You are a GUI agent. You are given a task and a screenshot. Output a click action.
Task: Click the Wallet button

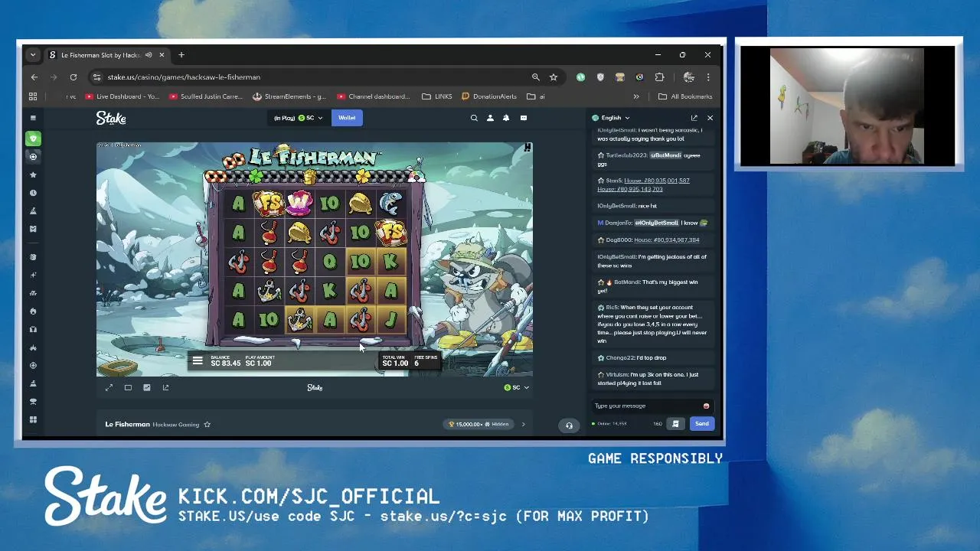pyautogui.click(x=347, y=118)
